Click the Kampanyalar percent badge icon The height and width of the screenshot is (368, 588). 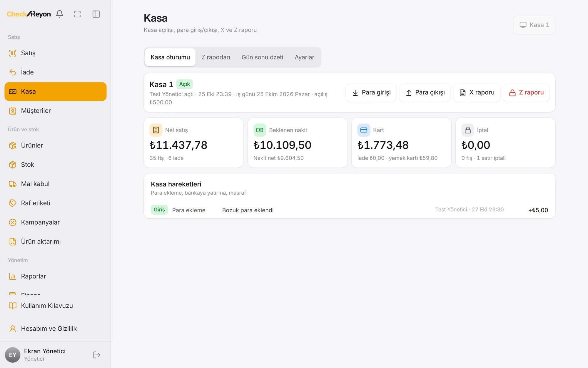click(13, 222)
